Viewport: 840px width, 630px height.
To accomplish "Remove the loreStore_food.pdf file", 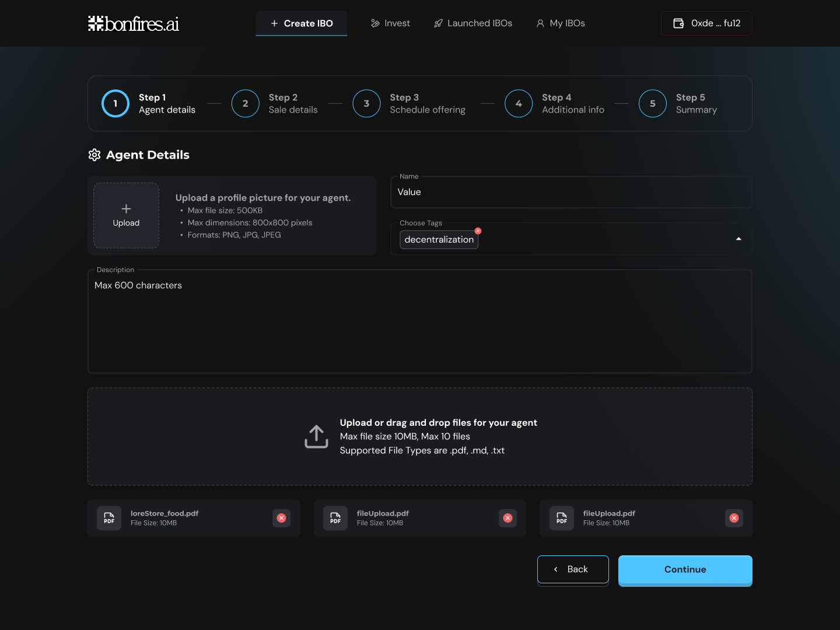I will click(281, 518).
